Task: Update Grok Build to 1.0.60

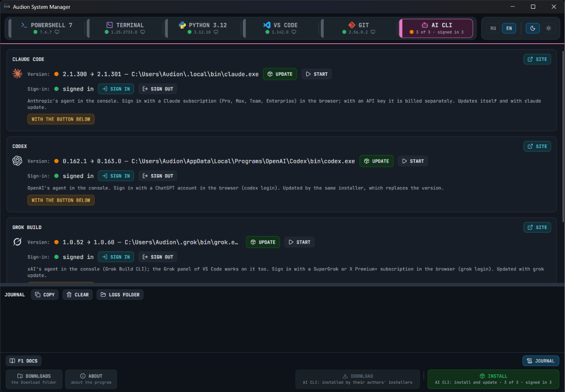Action: click(263, 242)
